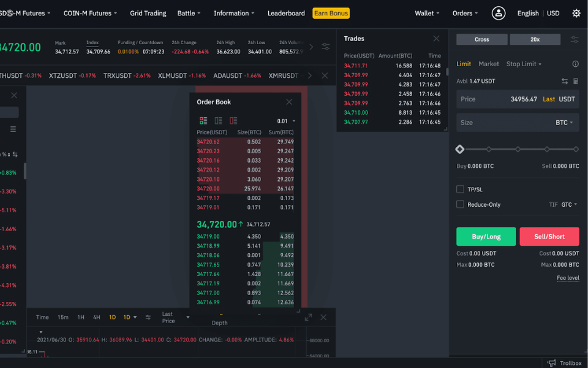
Task: Click the user profile icon
Action: pyautogui.click(x=499, y=13)
